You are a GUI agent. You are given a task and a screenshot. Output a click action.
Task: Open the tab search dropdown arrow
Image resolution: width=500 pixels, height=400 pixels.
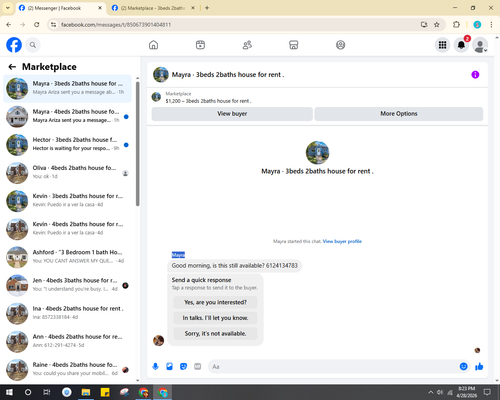click(7, 8)
